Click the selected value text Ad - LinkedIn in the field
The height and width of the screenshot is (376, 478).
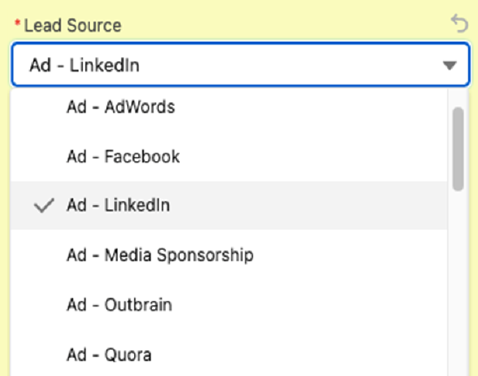click(84, 65)
